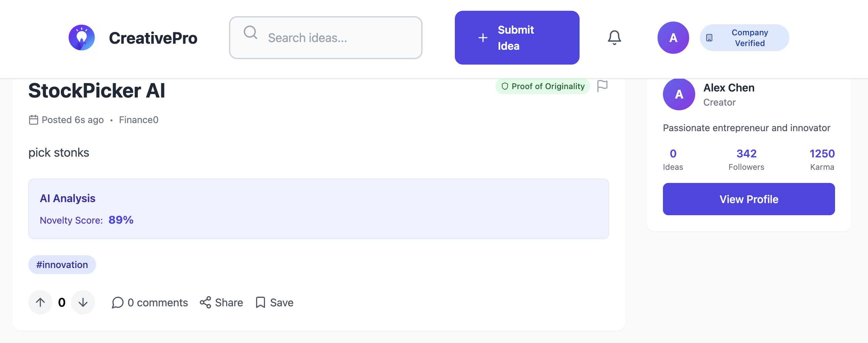View the 342 Followers count
Viewport: 868px width, 343px height.
[x=746, y=159]
